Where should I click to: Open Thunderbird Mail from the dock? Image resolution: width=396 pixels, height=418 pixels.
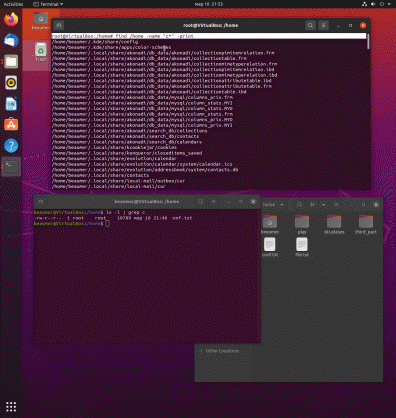click(11, 40)
